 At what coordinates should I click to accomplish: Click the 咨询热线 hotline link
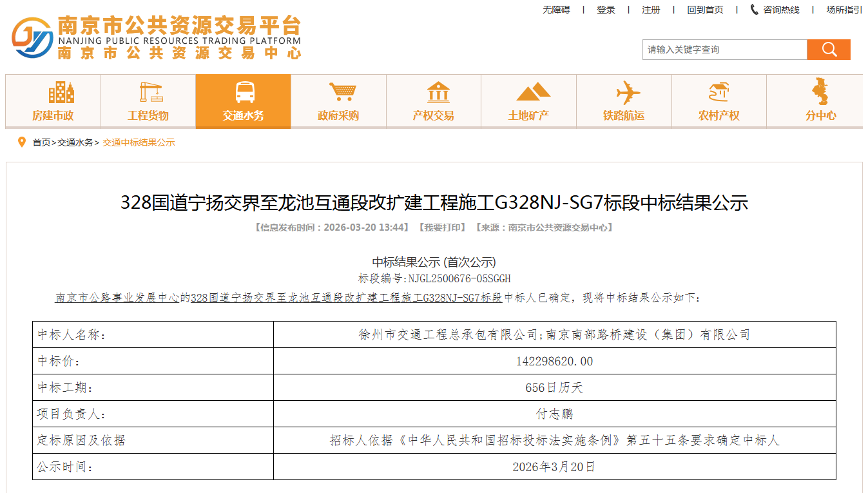(775, 10)
